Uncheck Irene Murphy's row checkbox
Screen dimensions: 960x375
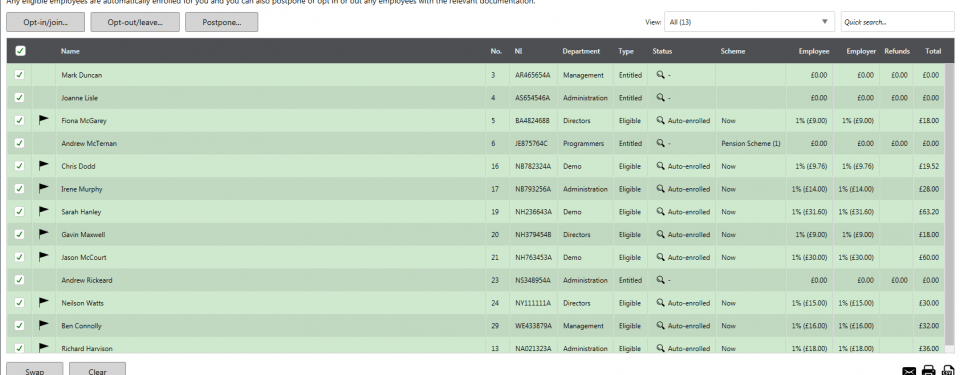(20, 189)
